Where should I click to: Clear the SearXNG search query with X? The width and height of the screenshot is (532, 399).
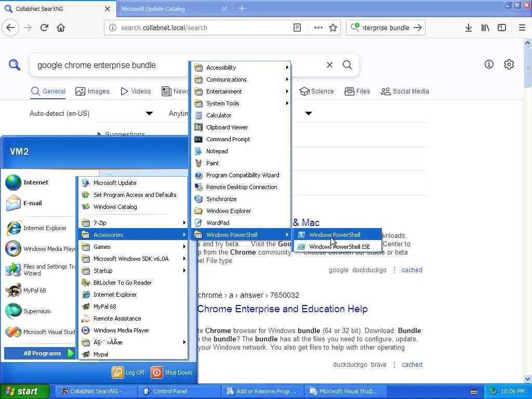point(329,65)
